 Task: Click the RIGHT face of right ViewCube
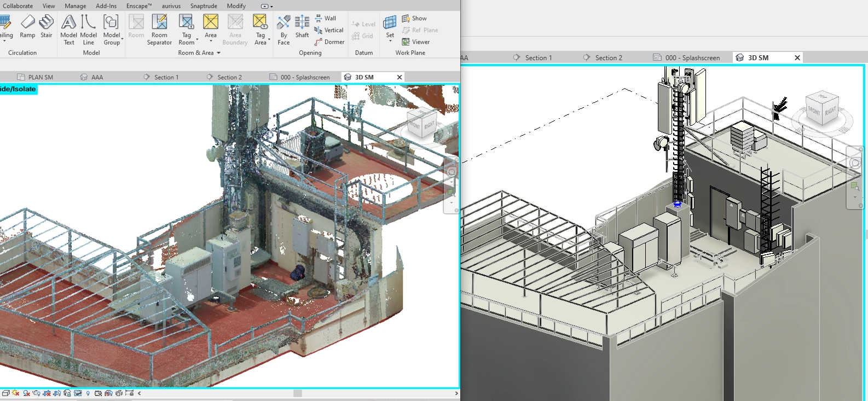[x=830, y=111]
